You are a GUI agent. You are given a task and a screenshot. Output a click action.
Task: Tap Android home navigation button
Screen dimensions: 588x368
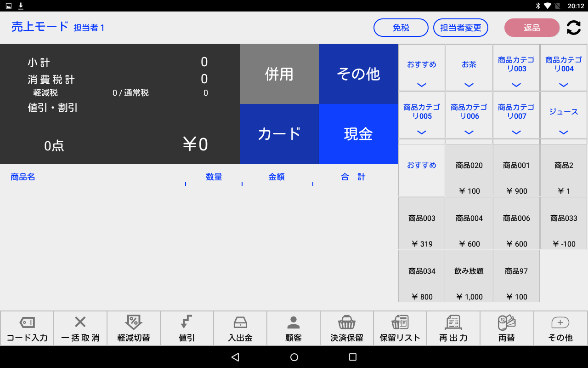[294, 357]
